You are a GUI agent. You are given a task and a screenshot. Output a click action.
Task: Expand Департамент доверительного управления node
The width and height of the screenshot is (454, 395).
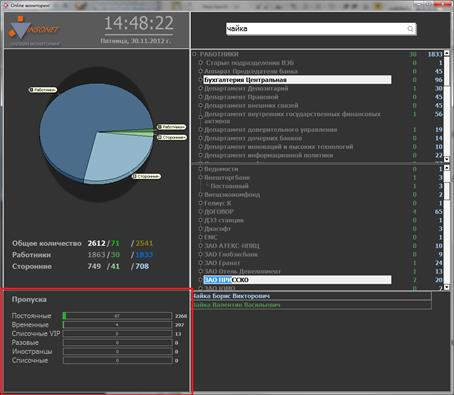pyautogui.click(x=201, y=129)
